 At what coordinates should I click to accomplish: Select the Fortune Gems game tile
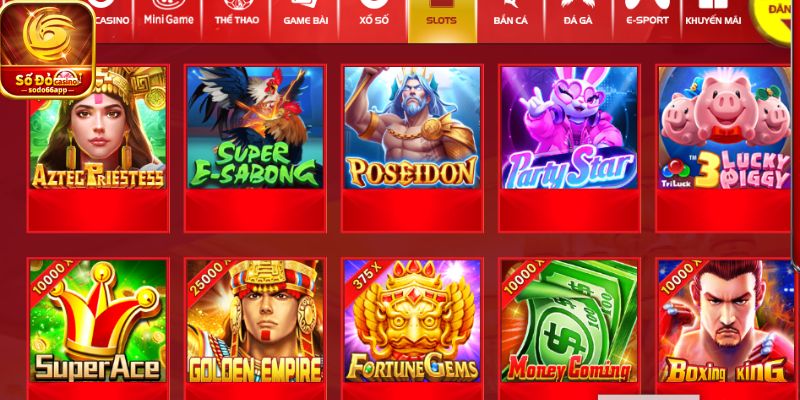(412, 321)
